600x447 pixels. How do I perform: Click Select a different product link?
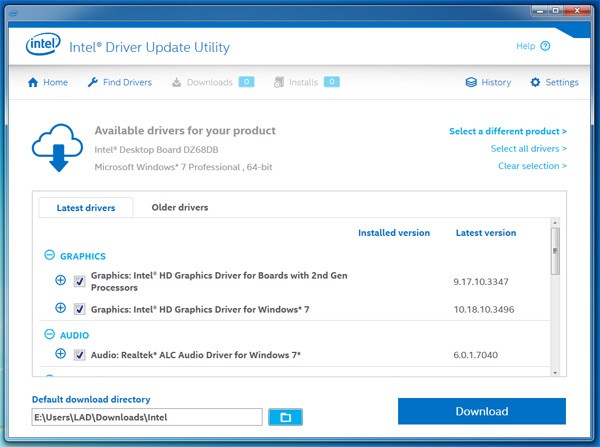point(508,131)
